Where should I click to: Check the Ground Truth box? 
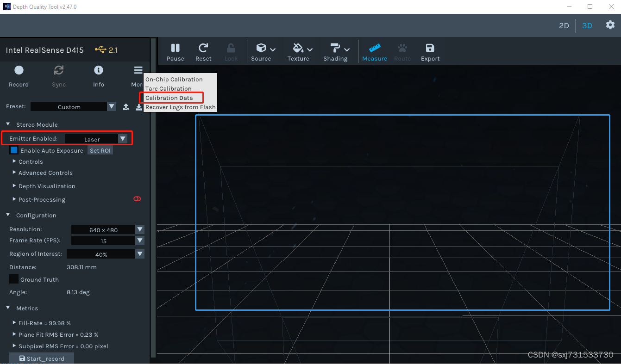coord(14,279)
